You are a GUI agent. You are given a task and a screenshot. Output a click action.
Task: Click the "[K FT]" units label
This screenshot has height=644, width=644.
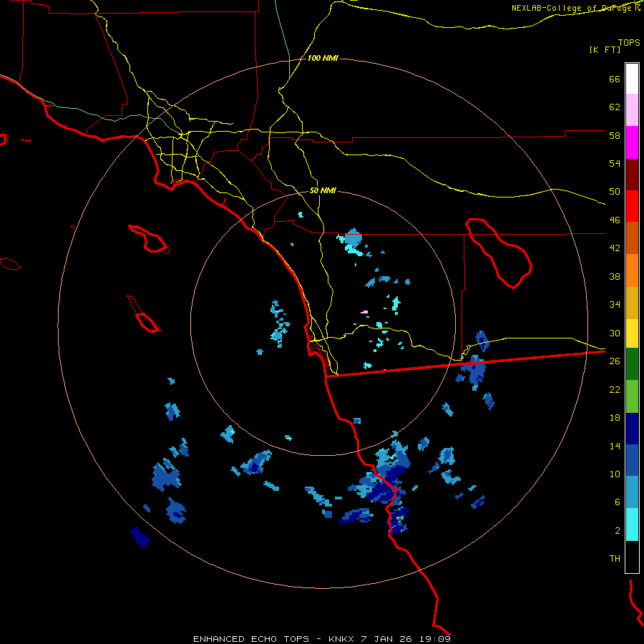605,49
